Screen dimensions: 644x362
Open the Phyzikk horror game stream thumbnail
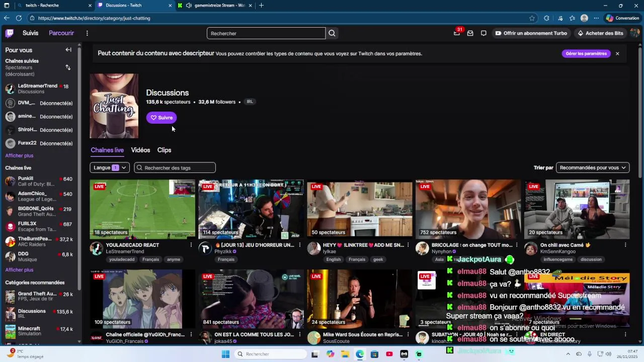(x=251, y=209)
